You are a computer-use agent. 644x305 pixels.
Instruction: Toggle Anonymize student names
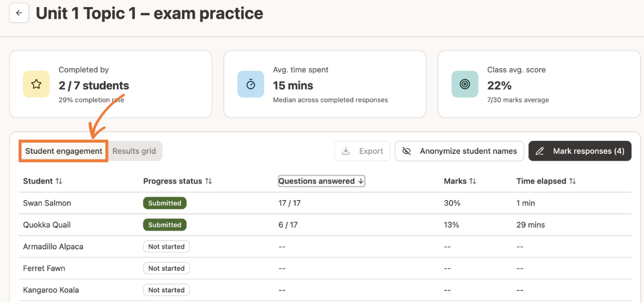pos(459,151)
